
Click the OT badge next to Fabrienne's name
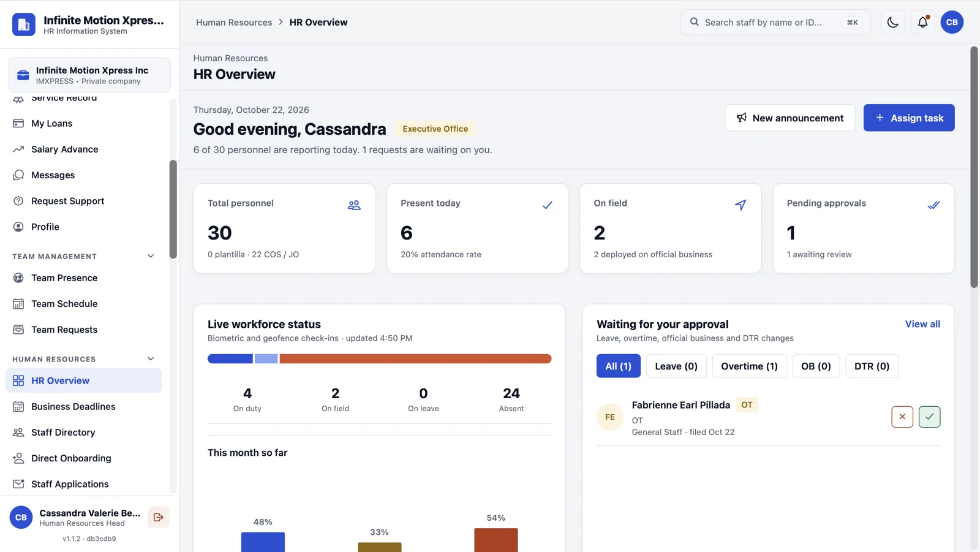[x=747, y=405]
